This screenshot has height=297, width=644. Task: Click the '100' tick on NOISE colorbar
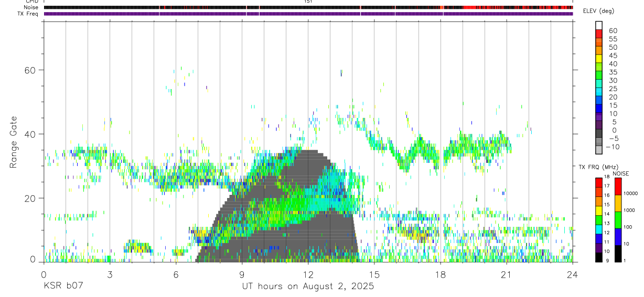coord(628,227)
